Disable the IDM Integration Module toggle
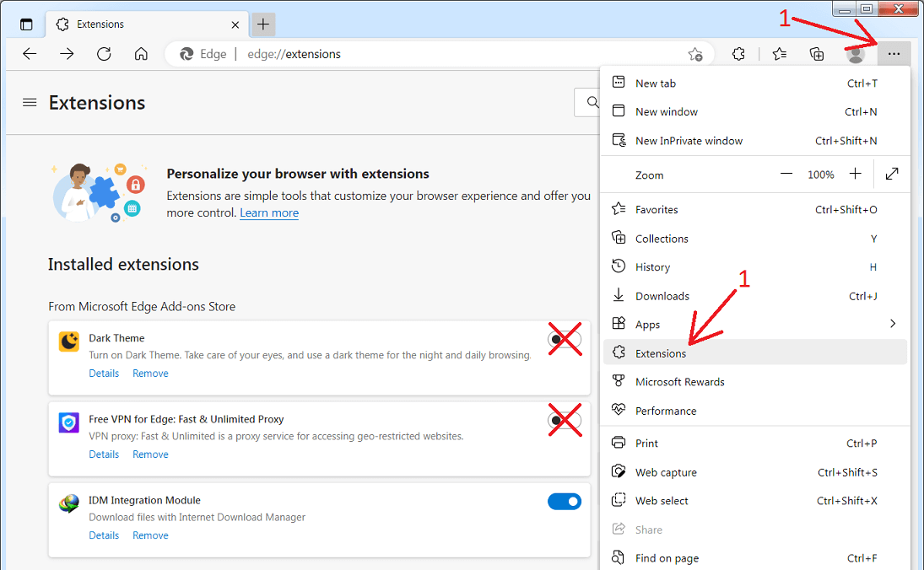924x570 pixels. click(x=564, y=501)
